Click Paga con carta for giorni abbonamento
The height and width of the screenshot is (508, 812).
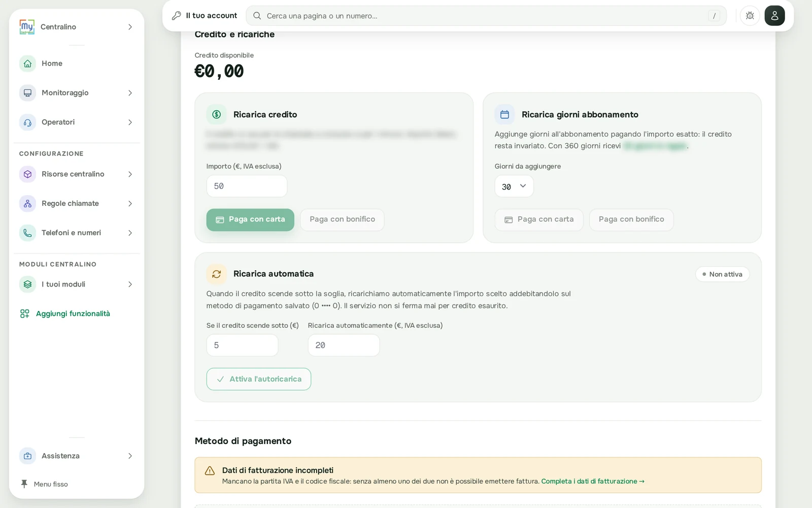(x=539, y=219)
